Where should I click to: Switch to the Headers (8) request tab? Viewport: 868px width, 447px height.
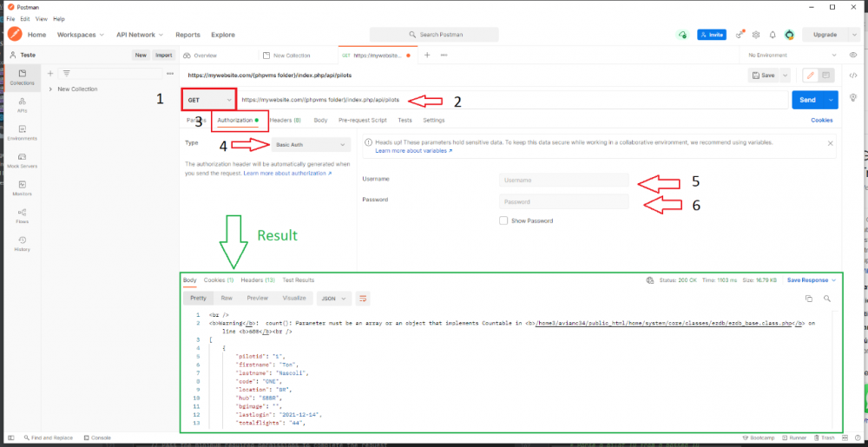pos(285,120)
